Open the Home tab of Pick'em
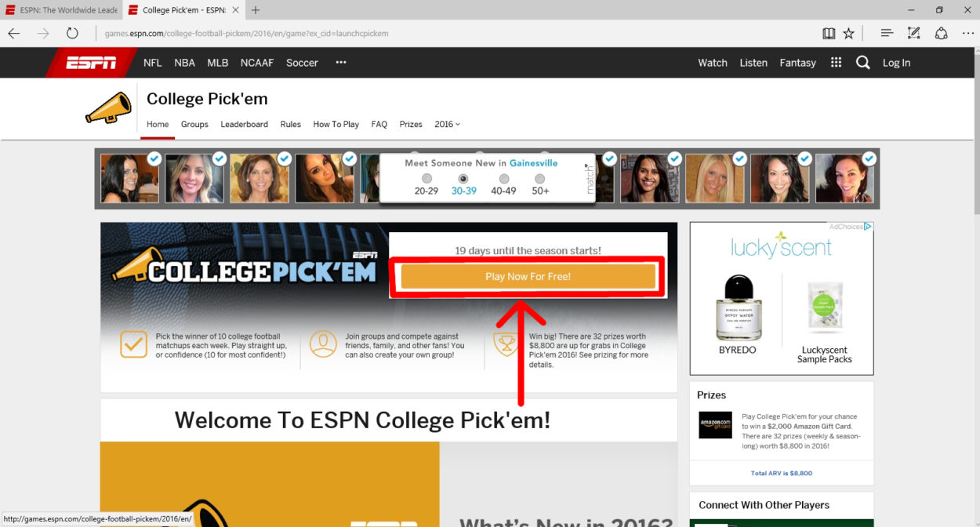Screen dimensions: 980x527 tap(158, 124)
